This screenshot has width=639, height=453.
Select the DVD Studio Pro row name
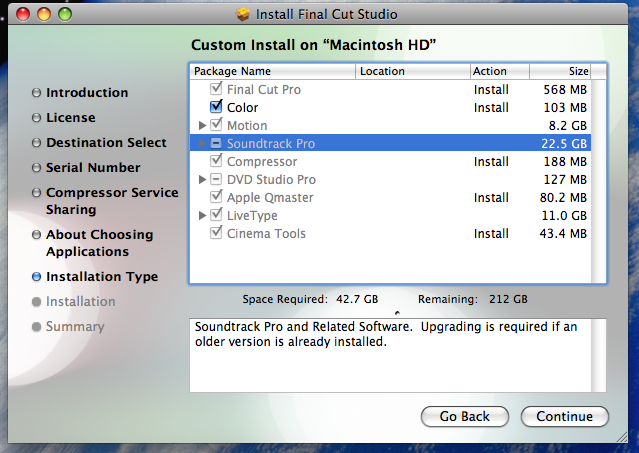271,180
